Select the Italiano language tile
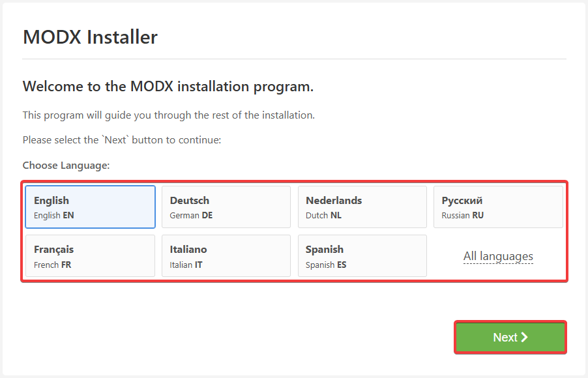 pyautogui.click(x=226, y=255)
